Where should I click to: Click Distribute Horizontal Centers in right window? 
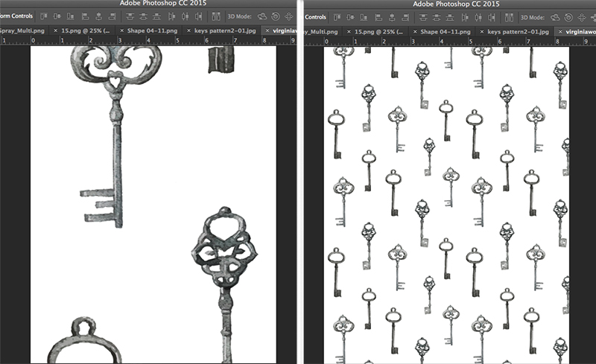click(x=478, y=17)
